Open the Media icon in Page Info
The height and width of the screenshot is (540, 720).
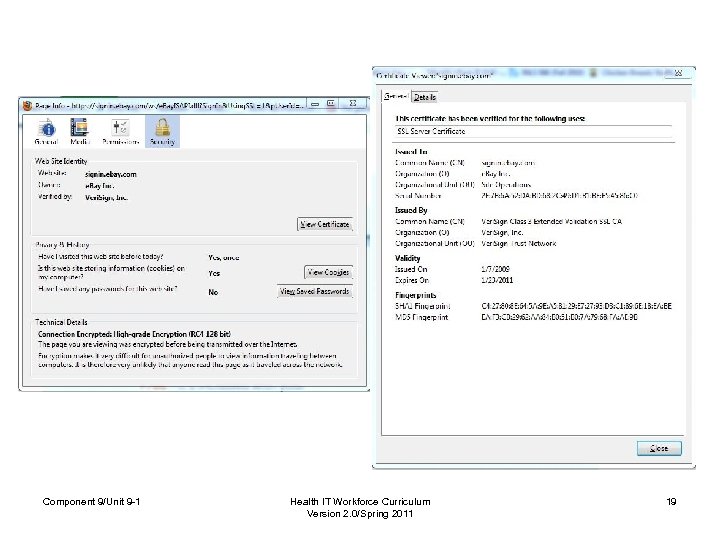(79, 132)
